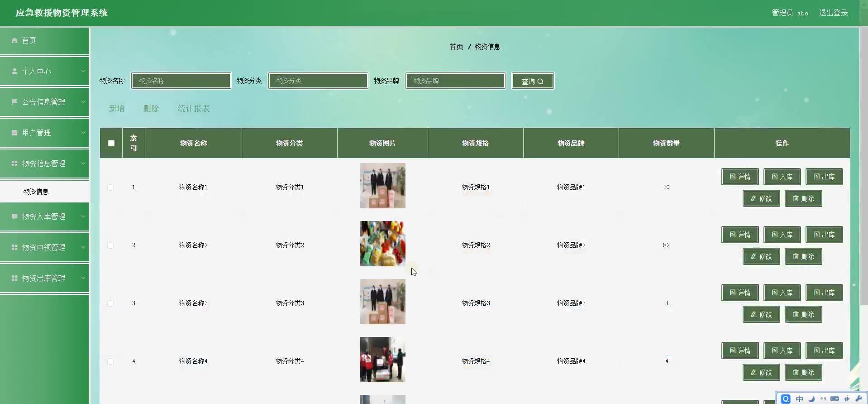This screenshot has width=868, height=404.
Task: Click the grid icon beside 物资信息管理
Action: (14, 164)
